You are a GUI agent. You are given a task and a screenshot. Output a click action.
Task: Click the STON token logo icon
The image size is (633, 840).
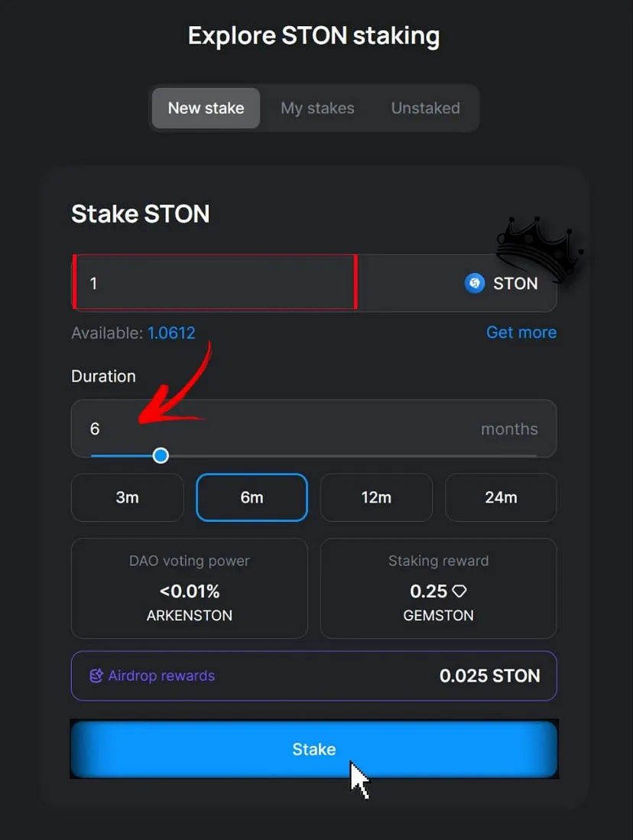475,283
